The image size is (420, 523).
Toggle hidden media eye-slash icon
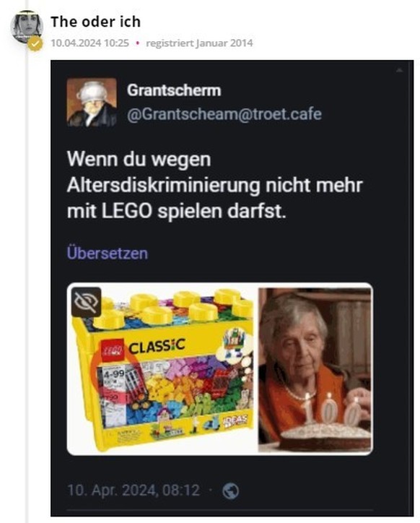pyautogui.click(x=86, y=302)
